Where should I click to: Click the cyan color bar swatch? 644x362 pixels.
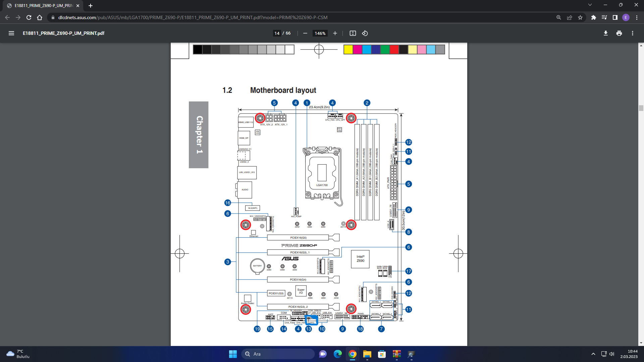point(367,50)
